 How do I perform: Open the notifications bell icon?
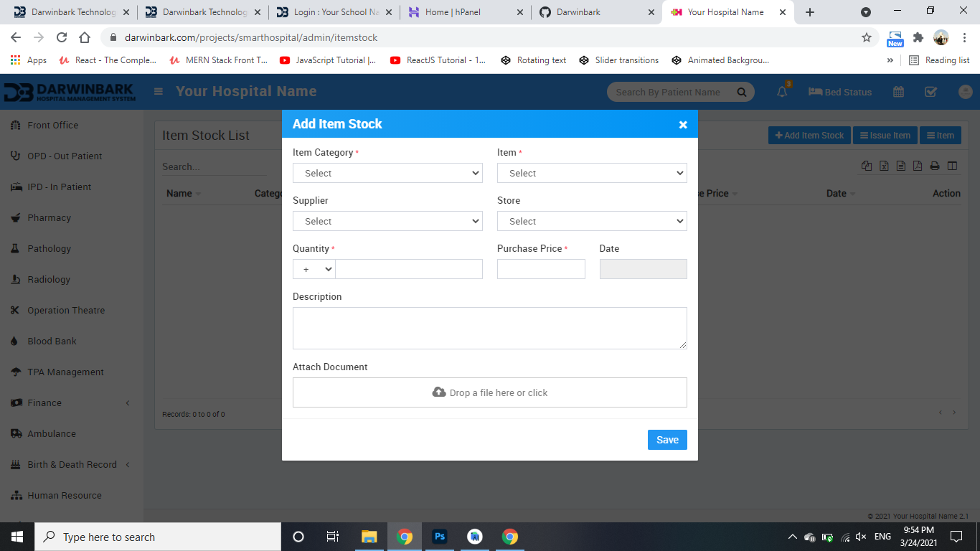click(782, 92)
